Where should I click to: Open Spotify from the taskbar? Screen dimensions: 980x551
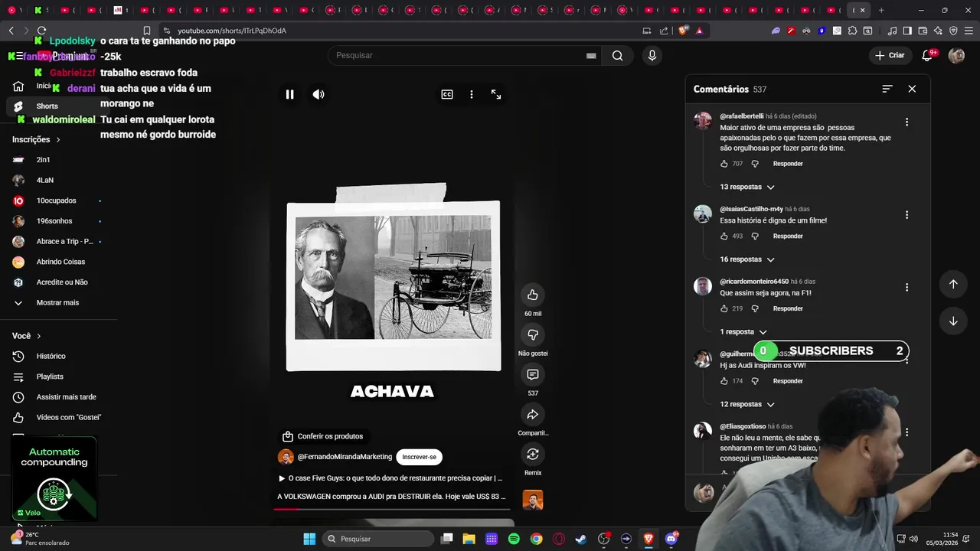(514, 539)
